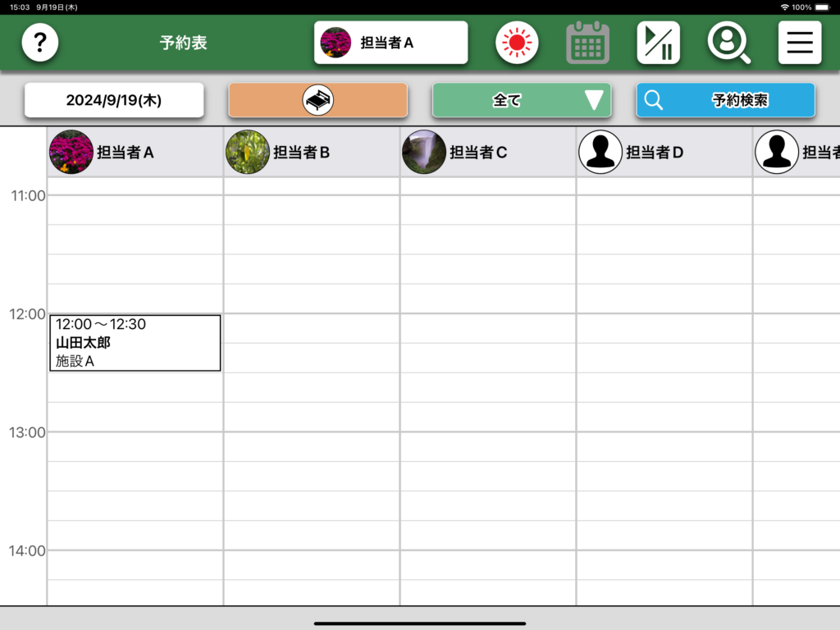Open the 担当者A selector in header
The image size is (840, 630).
pyautogui.click(x=390, y=43)
